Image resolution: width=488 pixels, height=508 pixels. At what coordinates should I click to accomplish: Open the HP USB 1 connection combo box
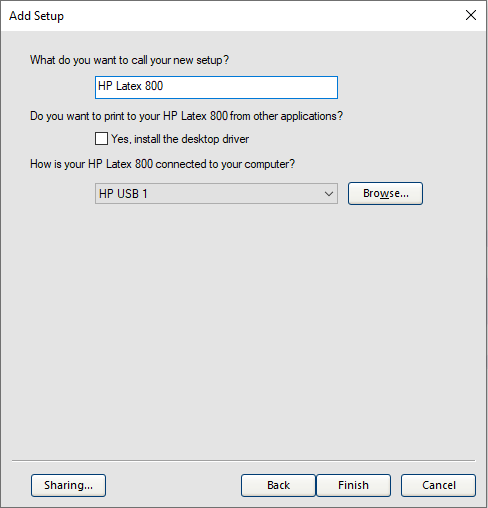(216, 193)
